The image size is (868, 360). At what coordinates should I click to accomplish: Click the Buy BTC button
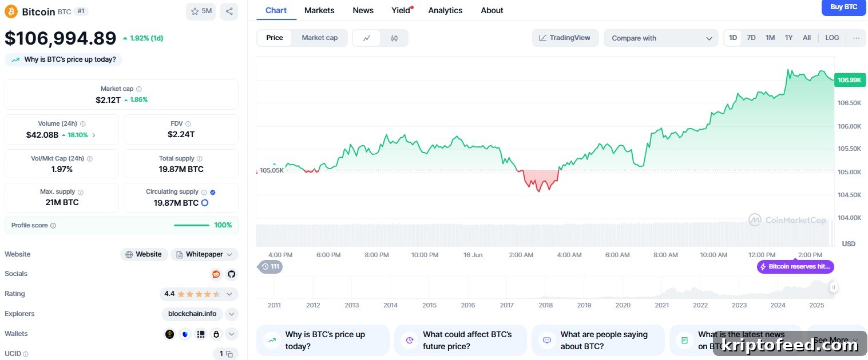click(843, 7)
